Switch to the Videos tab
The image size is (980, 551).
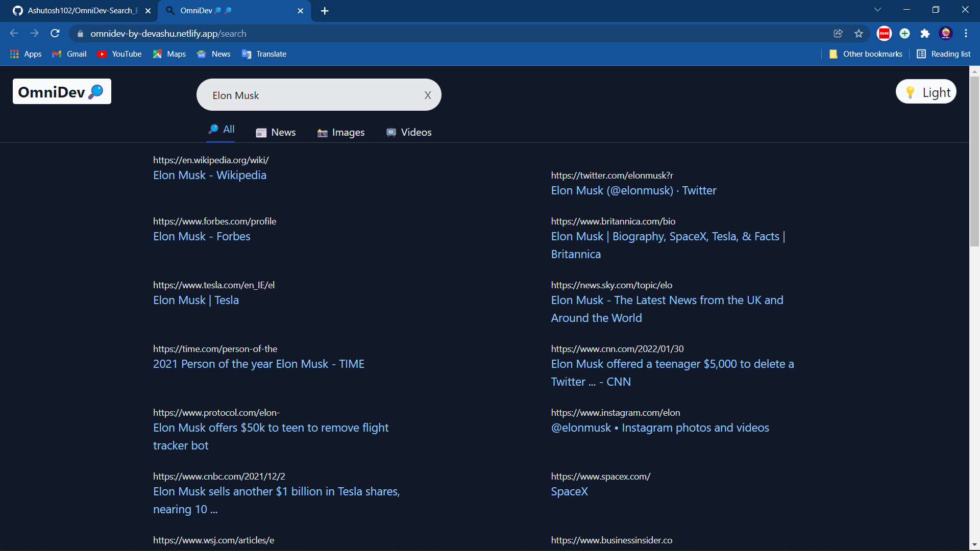pos(409,133)
